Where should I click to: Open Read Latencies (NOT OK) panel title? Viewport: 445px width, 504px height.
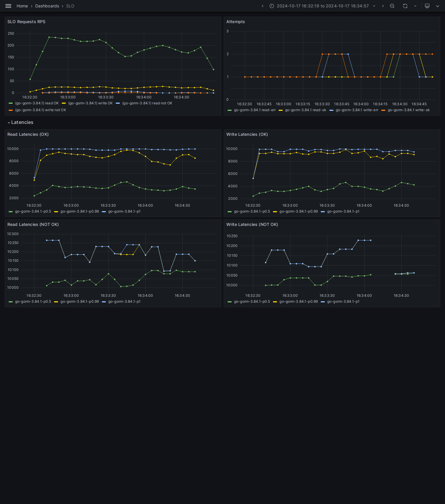[33, 224]
